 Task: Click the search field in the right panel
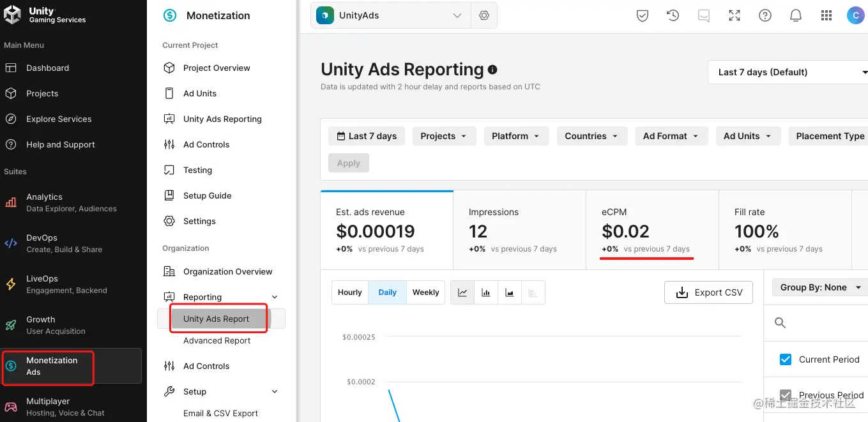click(818, 322)
